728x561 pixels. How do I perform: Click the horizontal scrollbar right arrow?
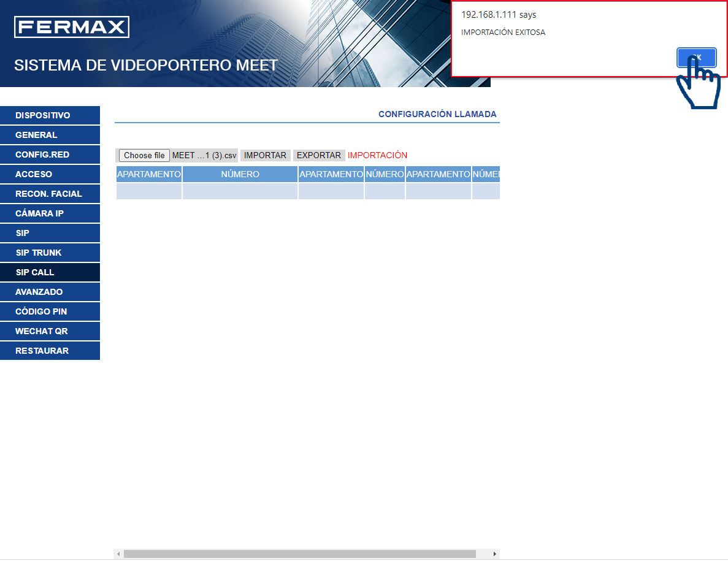click(494, 554)
